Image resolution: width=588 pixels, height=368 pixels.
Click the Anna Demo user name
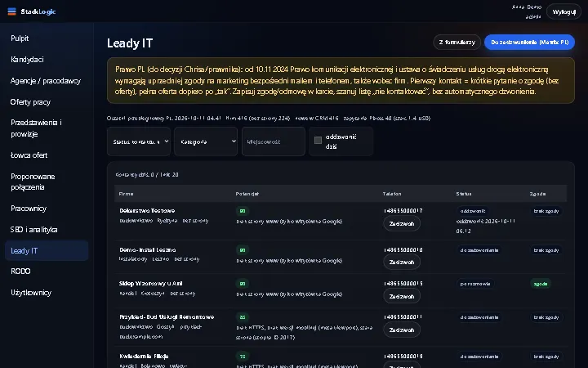click(527, 7)
